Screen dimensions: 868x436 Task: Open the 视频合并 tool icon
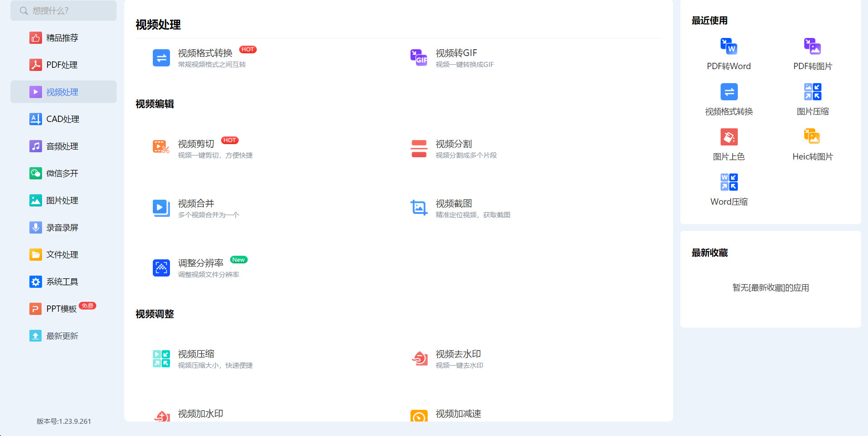coord(161,208)
